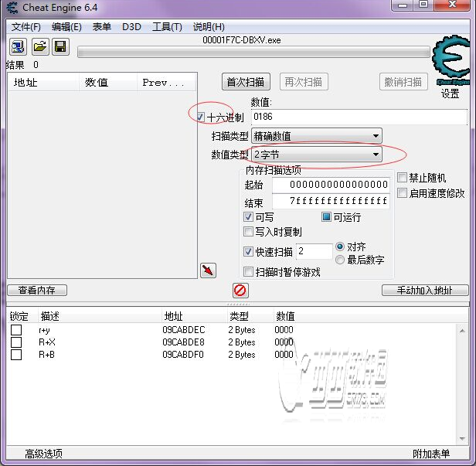Open 高级选项 in status bar

pyautogui.click(x=44, y=454)
